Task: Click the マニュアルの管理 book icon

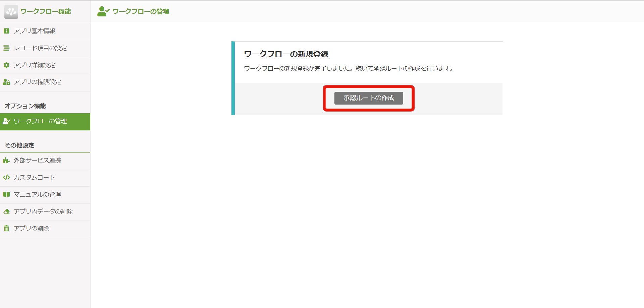Action: click(6, 194)
